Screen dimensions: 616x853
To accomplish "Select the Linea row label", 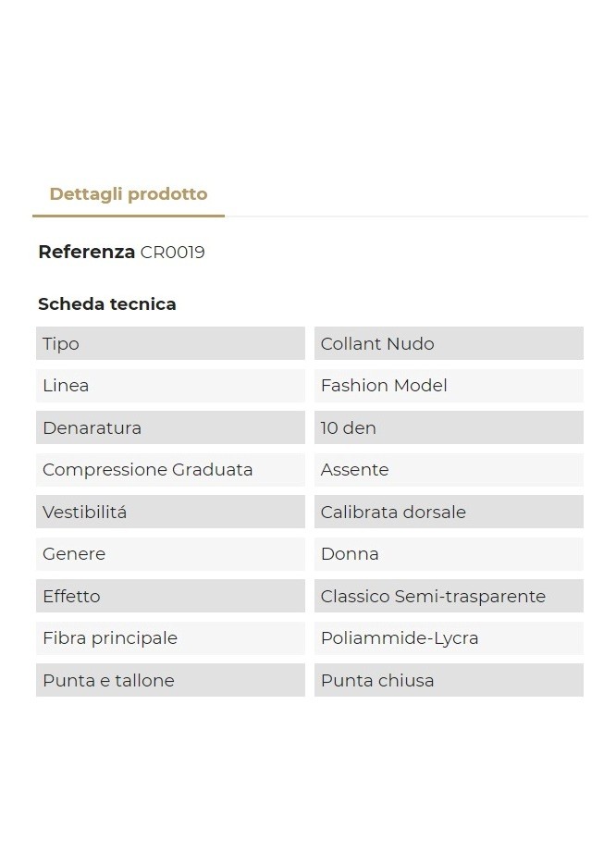I will click(x=170, y=386).
